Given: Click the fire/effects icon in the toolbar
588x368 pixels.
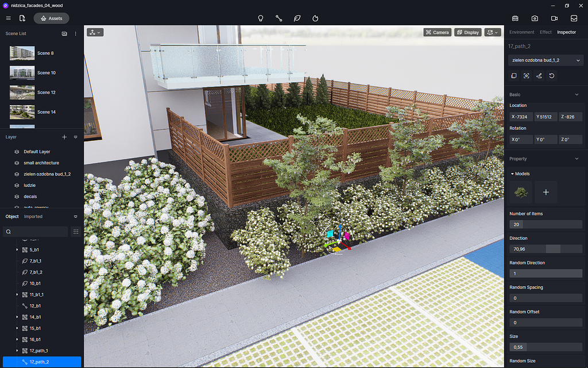Looking at the screenshot, I should (x=315, y=18).
